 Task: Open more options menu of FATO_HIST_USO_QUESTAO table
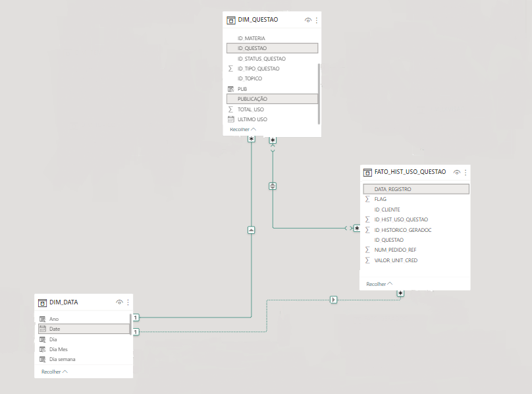click(x=465, y=173)
